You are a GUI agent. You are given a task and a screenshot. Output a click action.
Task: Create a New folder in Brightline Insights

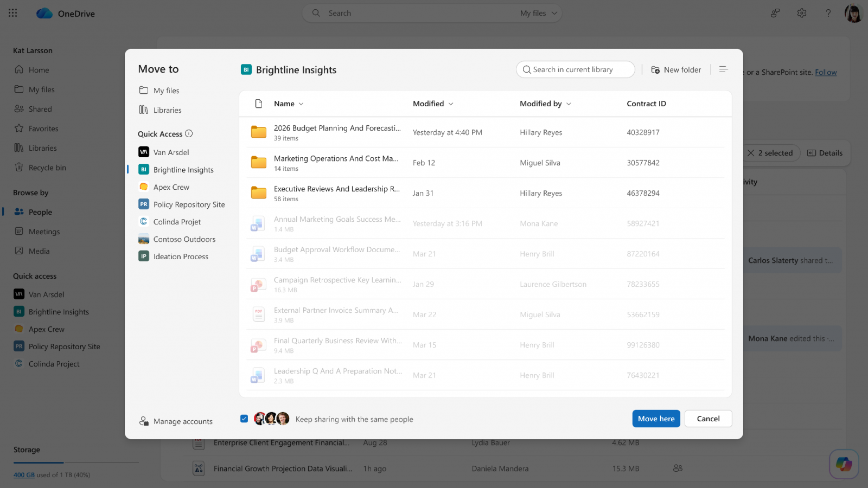[675, 69]
